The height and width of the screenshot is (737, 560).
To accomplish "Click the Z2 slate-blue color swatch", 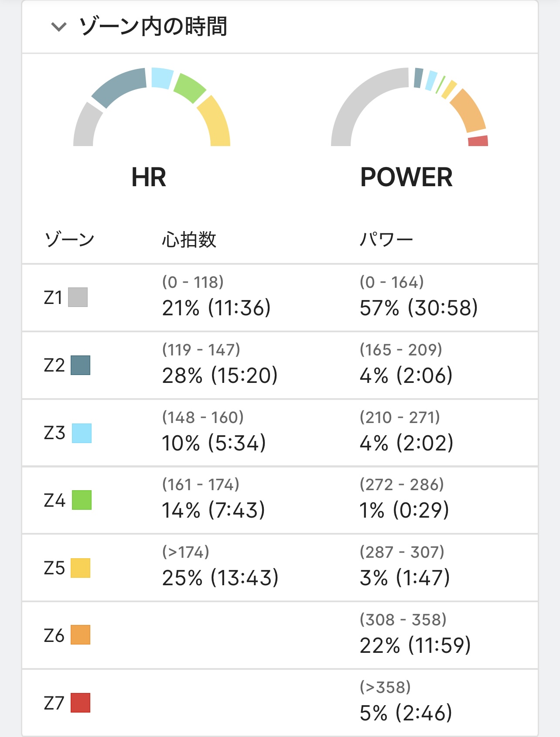I will click(x=81, y=365).
